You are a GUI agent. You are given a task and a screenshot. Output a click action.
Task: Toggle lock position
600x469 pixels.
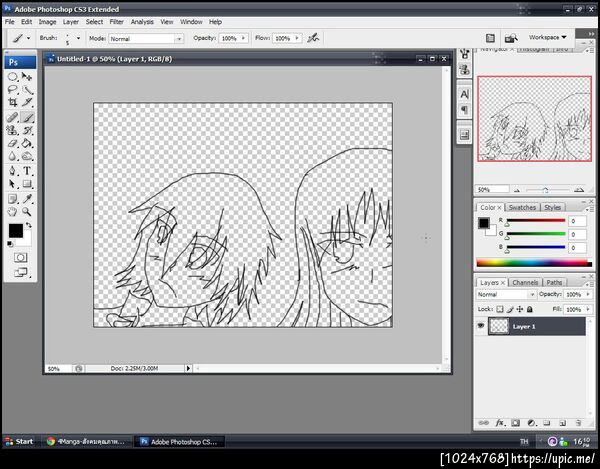pyautogui.click(x=520, y=309)
